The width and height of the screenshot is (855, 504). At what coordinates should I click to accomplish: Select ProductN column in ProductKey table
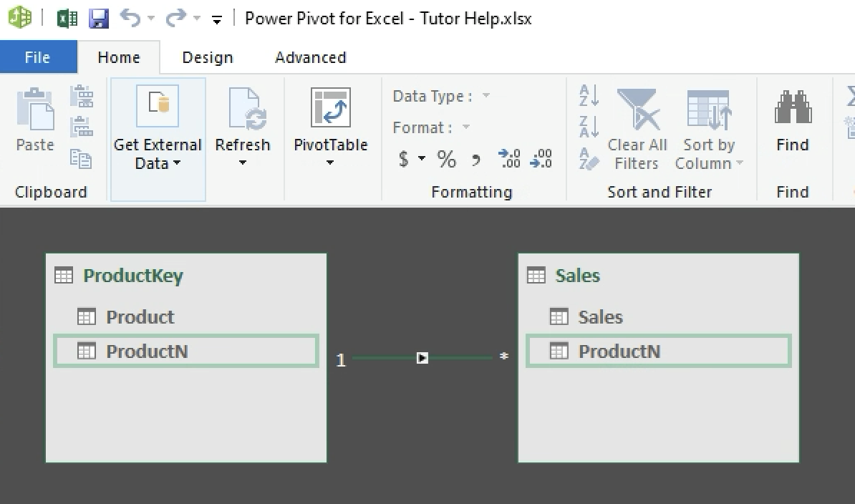pyautogui.click(x=186, y=351)
